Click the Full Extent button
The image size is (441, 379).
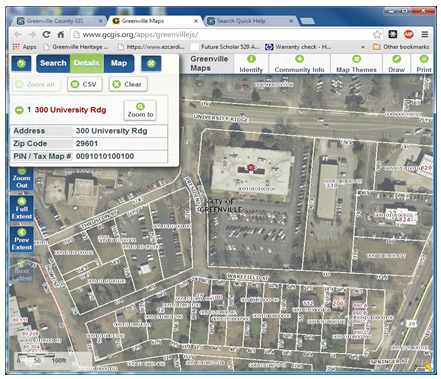click(22, 208)
